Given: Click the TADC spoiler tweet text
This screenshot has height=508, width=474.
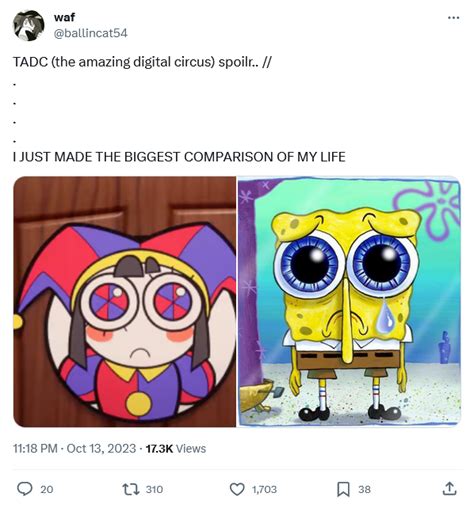Looking at the screenshot, I should tap(142, 62).
